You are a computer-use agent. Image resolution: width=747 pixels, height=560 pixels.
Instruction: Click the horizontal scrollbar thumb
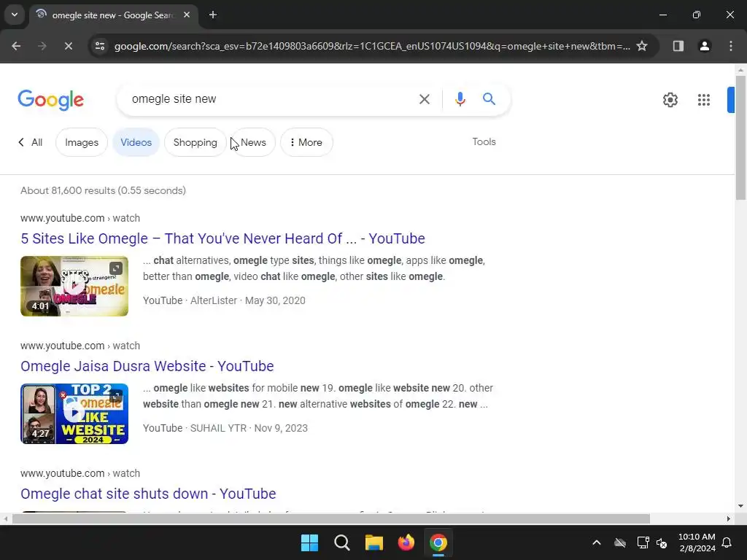pos(331,518)
